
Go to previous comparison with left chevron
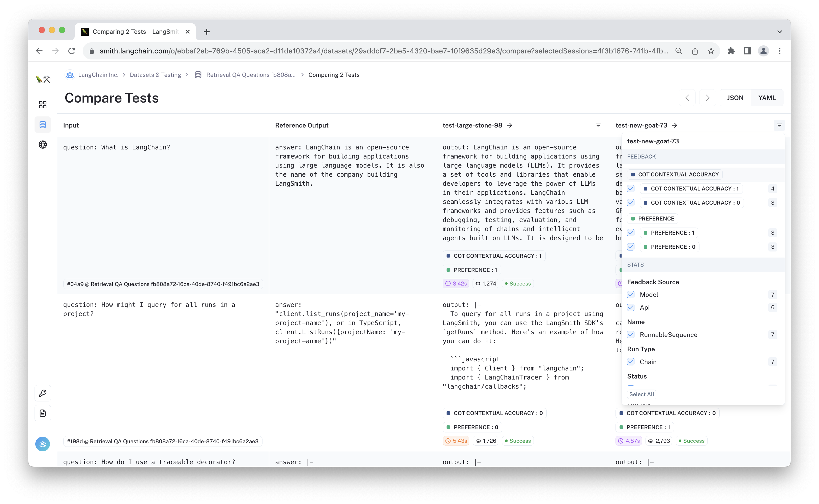tap(687, 98)
